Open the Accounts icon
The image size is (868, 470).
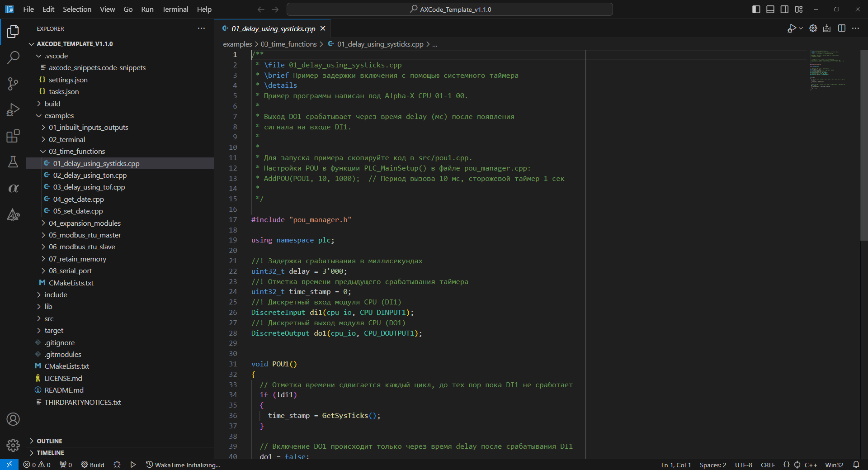13,419
